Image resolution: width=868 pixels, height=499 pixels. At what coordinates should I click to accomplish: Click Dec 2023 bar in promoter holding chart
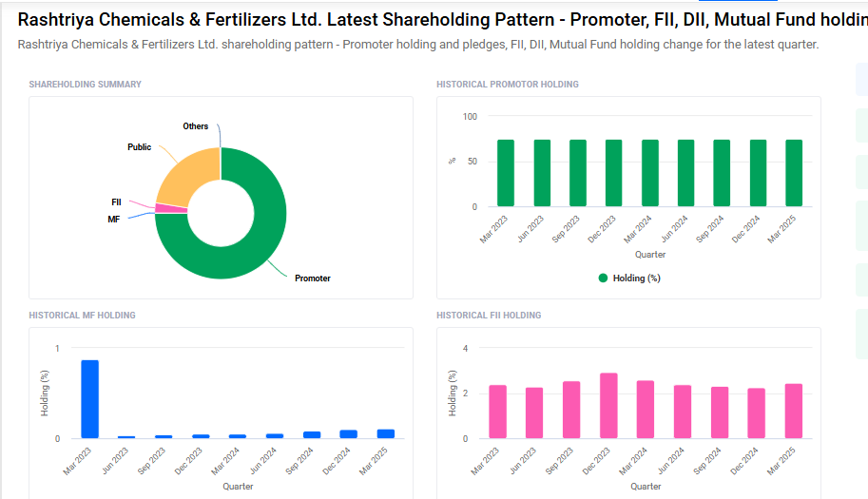click(x=613, y=173)
